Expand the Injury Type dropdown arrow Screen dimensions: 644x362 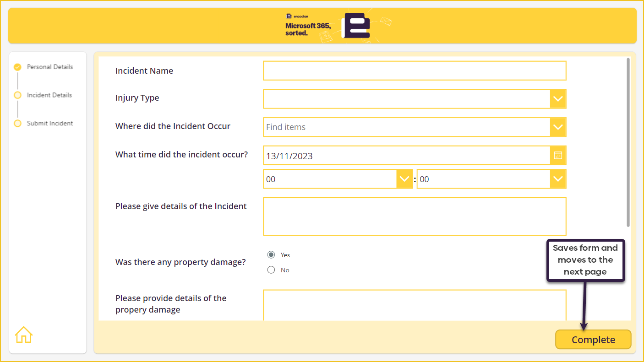[558, 99]
